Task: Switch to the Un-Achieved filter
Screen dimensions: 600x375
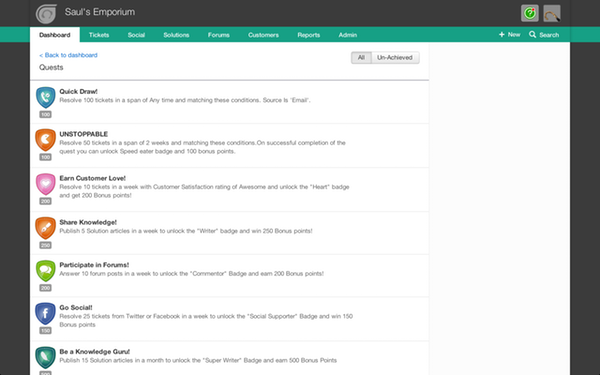Action: [x=395, y=58]
